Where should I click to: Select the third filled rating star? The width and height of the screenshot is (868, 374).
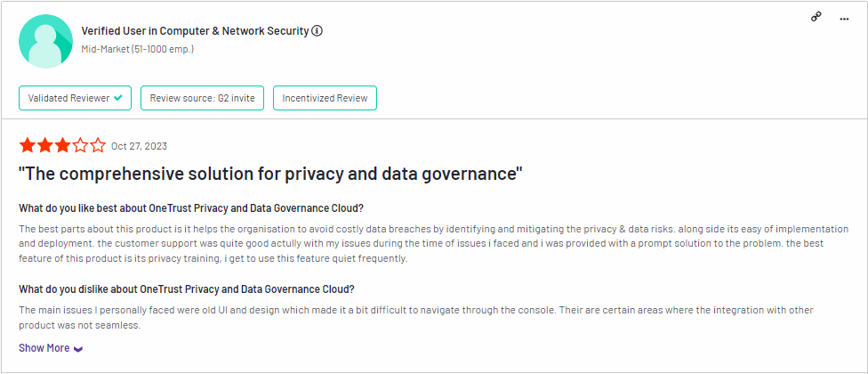62,146
